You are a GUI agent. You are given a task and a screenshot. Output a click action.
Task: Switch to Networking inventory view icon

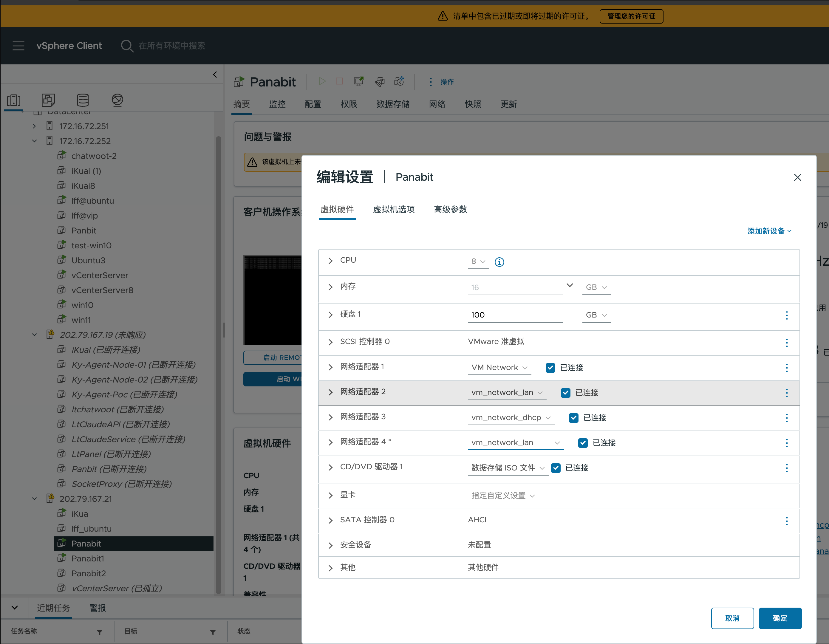point(117,100)
